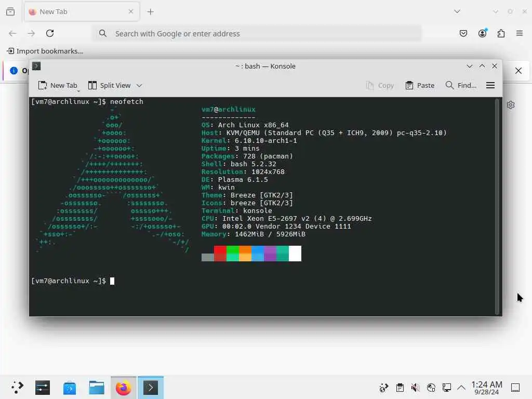Image resolution: width=532 pixels, height=399 pixels.
Task: Click the Split View button in Konsole
Action: (109, 86)
